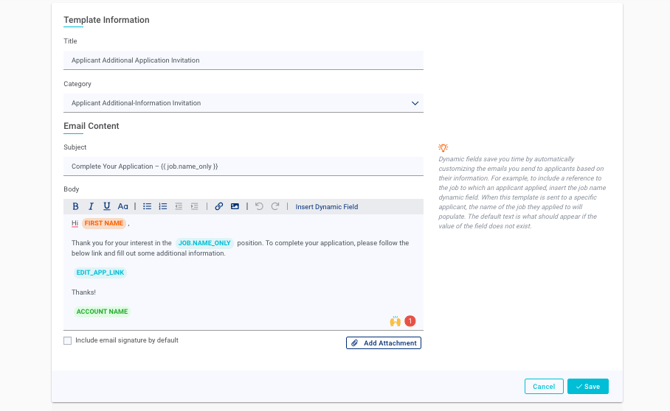Insert a bulleted list
This screenshot has width=670, height=411.
click(147, 207)
